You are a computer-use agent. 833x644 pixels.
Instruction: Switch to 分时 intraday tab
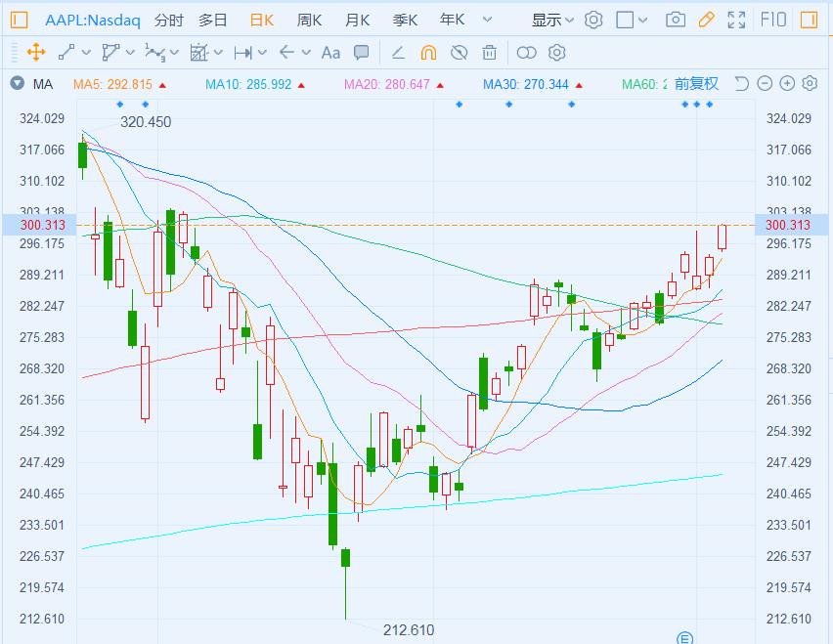[168, 20]
